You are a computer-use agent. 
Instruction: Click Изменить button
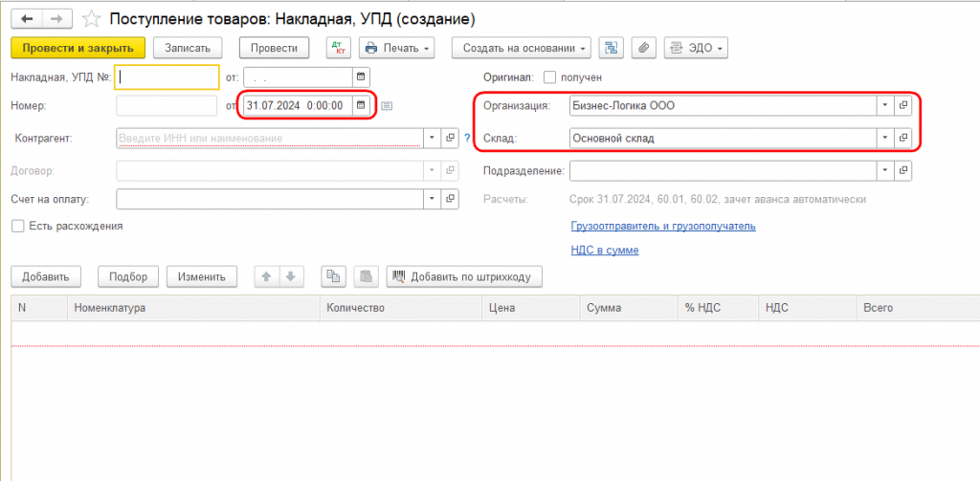click(x=201, y=276)
